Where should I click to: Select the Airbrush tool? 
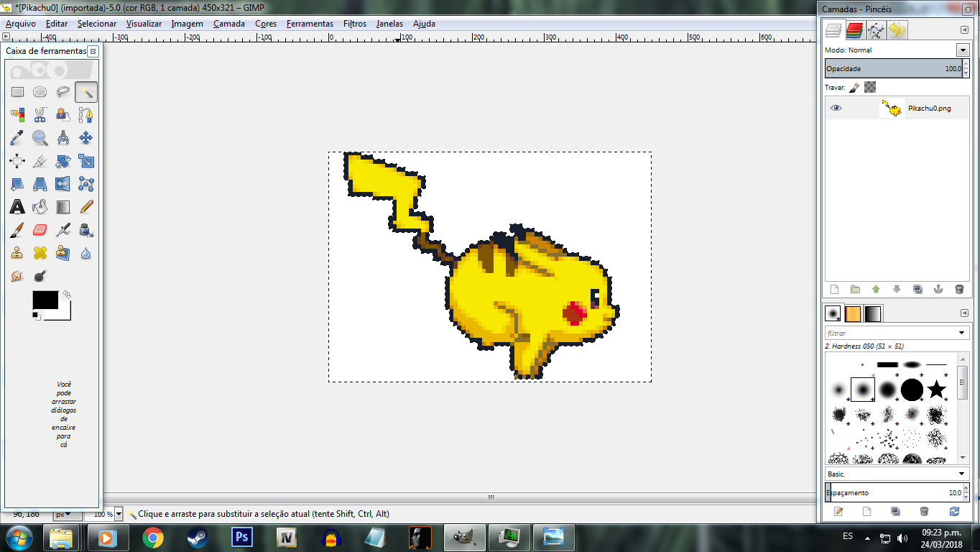click(63, 230)
